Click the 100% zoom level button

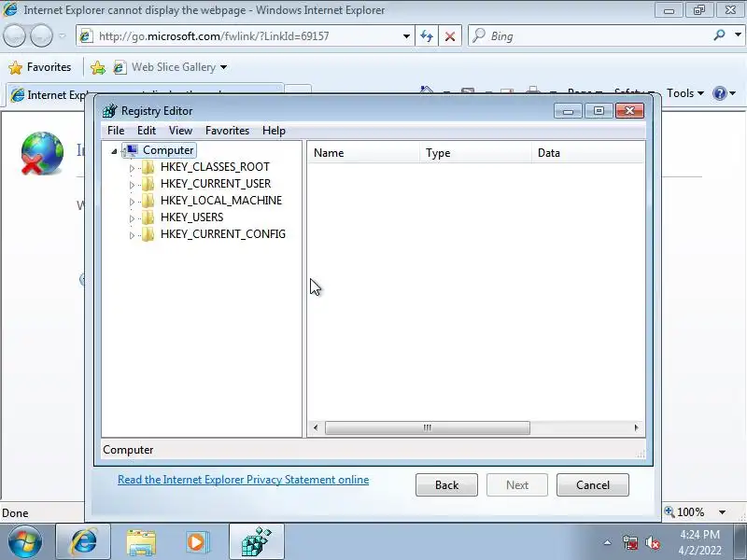pos(685,512)
